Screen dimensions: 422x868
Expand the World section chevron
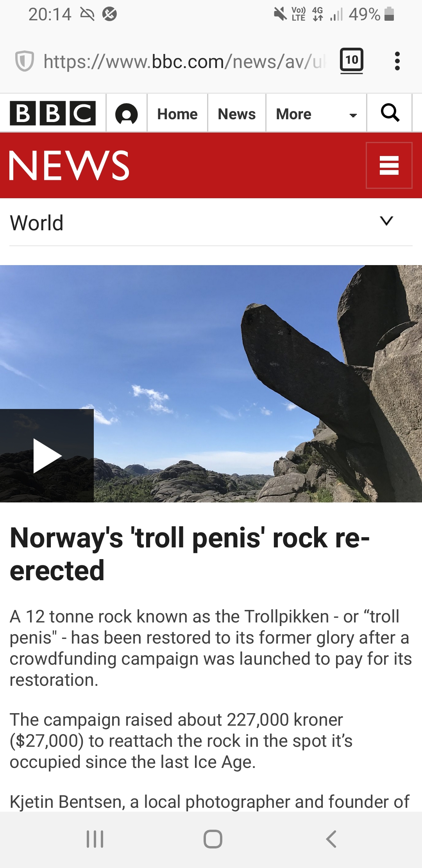point(386,221)
